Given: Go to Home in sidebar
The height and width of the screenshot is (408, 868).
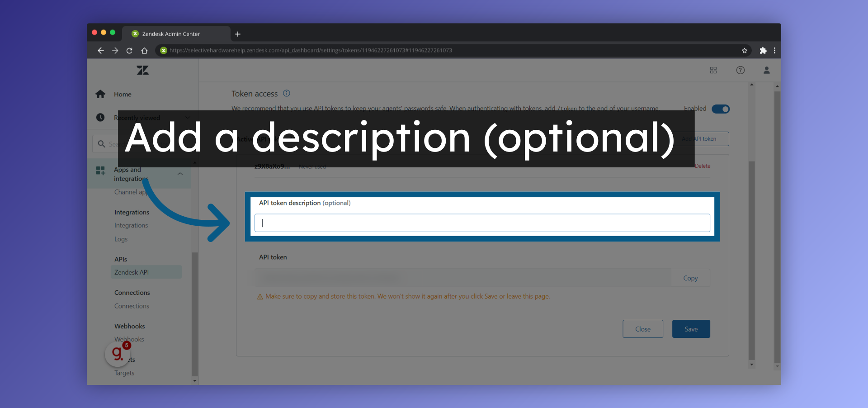Looking at the screenshot, I should pyautogui.click(x=123, y=94).
